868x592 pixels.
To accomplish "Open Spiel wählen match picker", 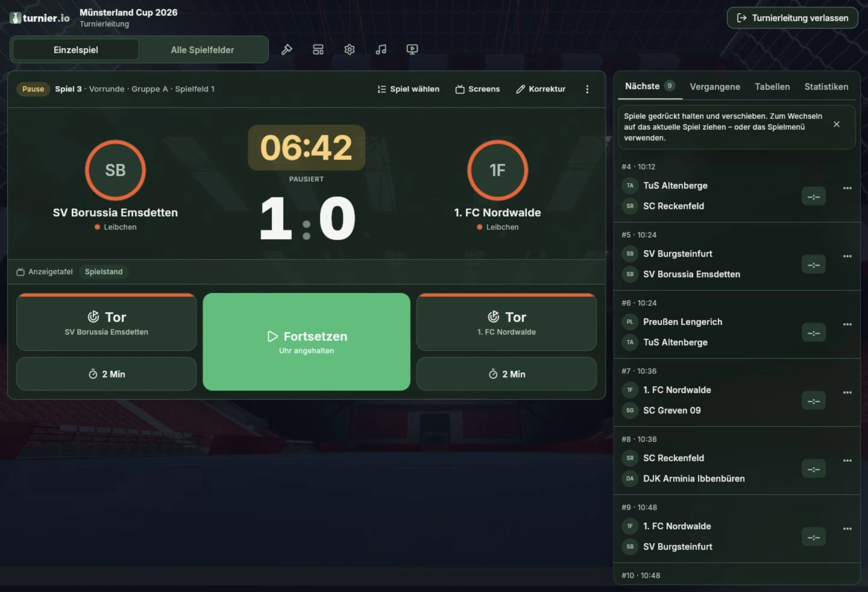I will (408, 89).
